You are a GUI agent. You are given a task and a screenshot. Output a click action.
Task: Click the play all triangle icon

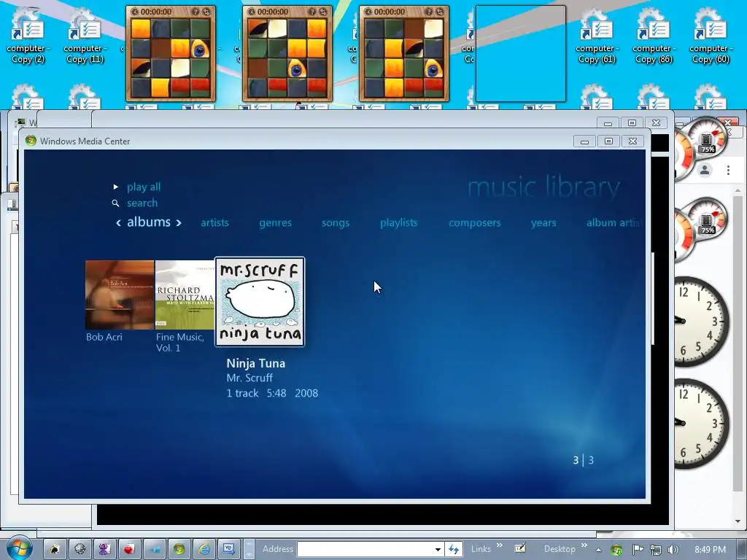116,187
